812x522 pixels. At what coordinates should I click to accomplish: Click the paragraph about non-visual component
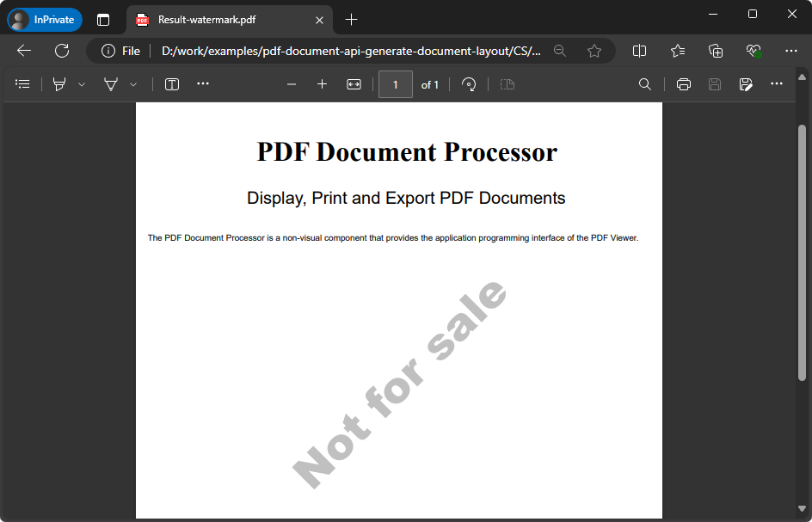pos(393,237)
